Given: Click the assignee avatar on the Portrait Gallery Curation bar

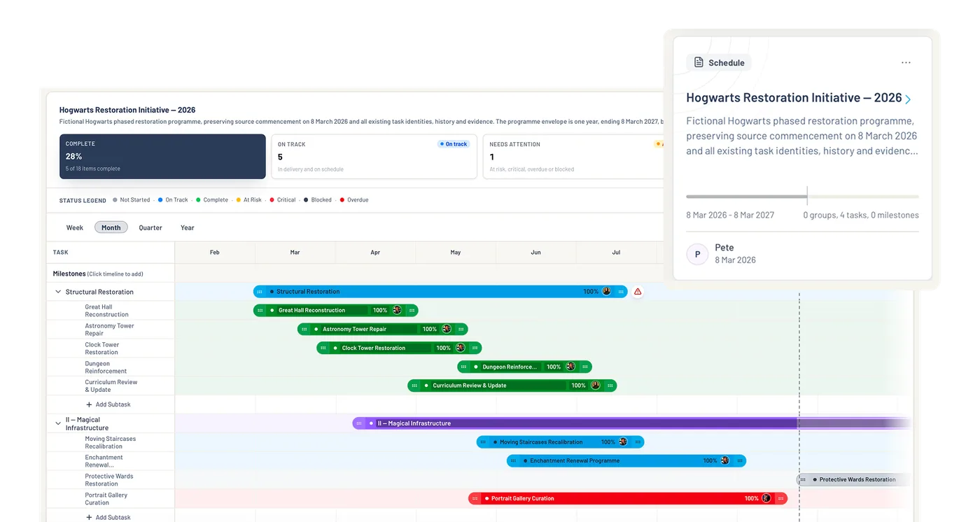Looking at the screenshot, I should click(766, 498).
